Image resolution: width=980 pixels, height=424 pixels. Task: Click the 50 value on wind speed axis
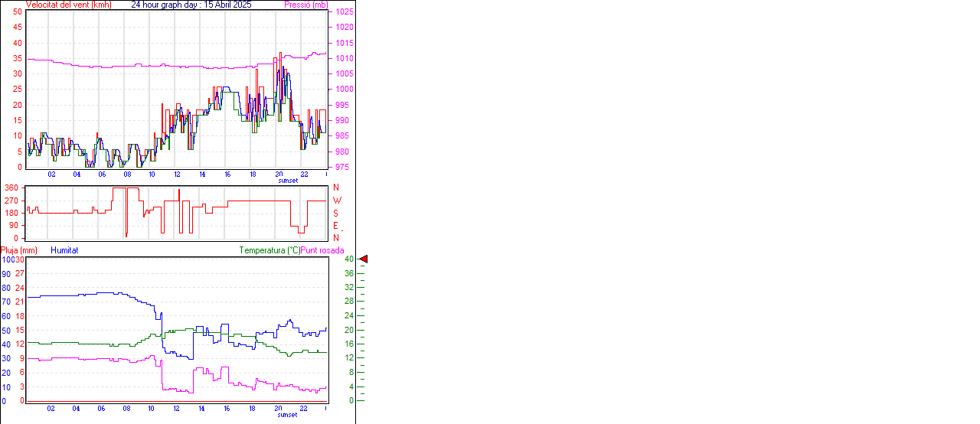(x=18, y=12)
